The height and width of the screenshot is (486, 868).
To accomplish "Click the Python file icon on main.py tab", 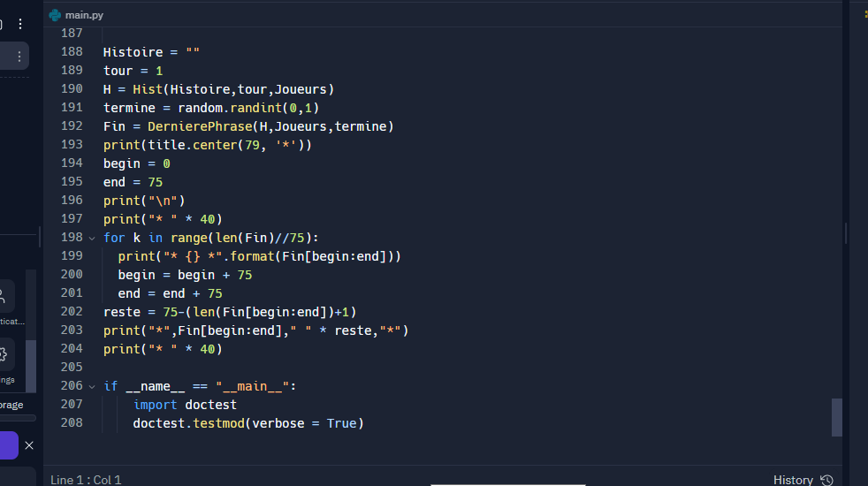I will pyautogui.click(x=55, y=14).
